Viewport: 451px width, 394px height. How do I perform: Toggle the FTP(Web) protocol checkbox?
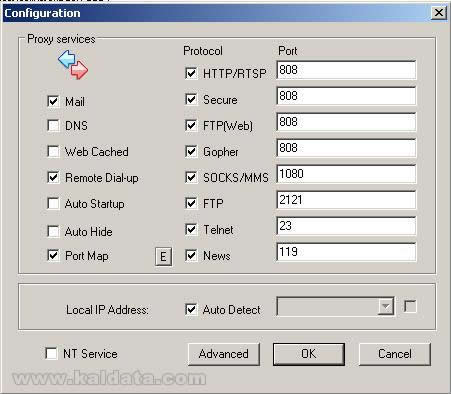(x=191, y=125)
